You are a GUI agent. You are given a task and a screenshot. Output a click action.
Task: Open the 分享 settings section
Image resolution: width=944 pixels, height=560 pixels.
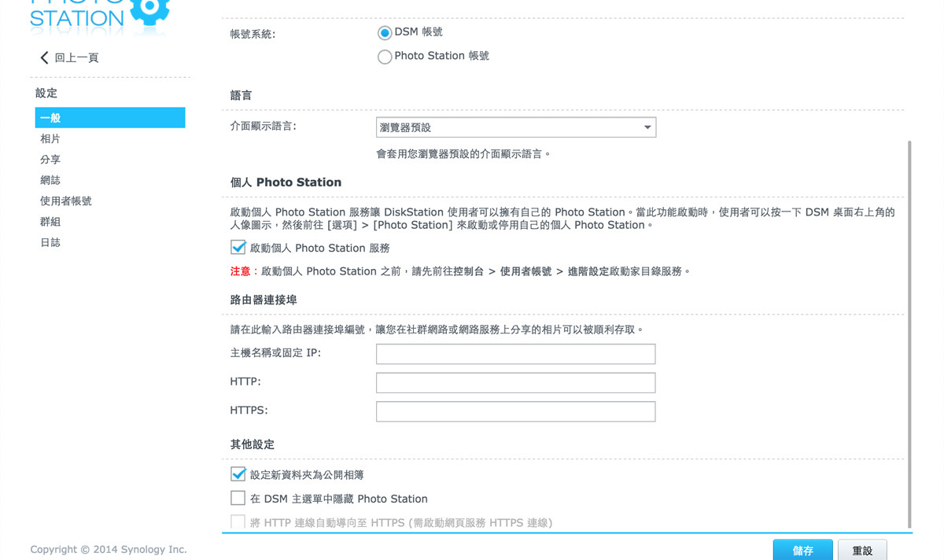[50, 160]
